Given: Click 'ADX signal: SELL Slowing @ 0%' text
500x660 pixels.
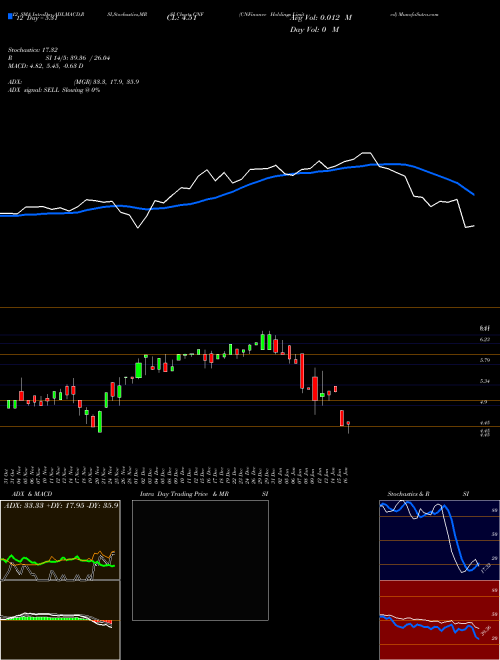Looking at the screenshot, I should (54, 90).
